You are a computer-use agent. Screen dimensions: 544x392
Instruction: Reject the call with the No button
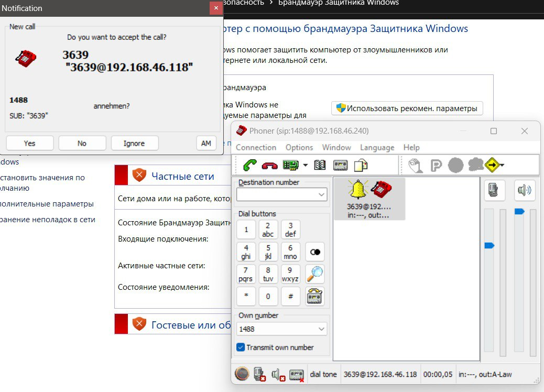coord(82,143)
